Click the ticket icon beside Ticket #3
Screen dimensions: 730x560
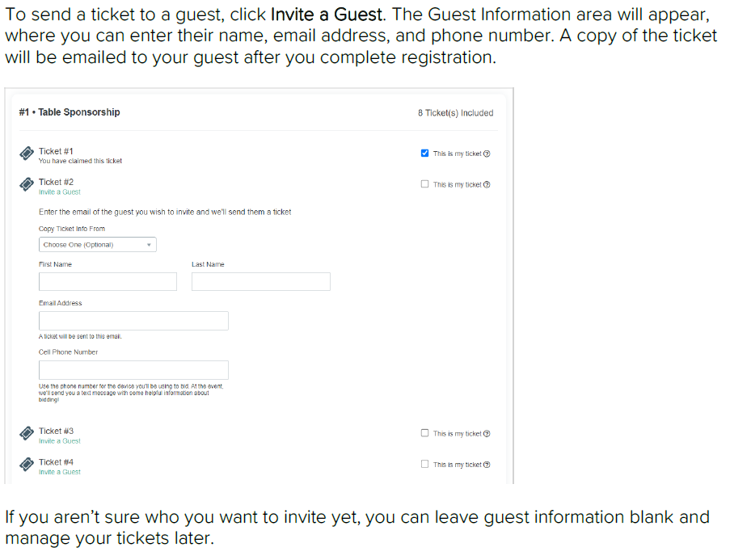coord(27,434)
